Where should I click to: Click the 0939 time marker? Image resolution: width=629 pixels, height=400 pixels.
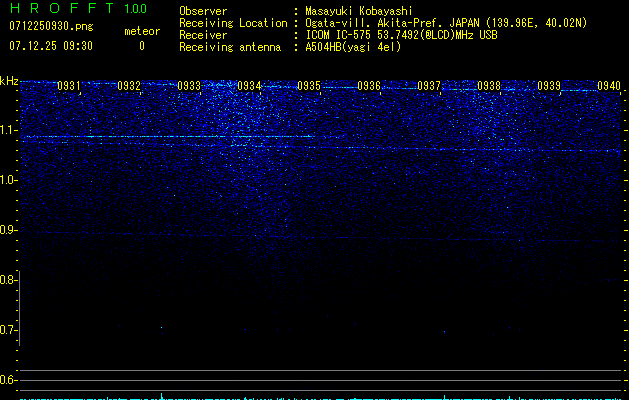tap(549, 86)
